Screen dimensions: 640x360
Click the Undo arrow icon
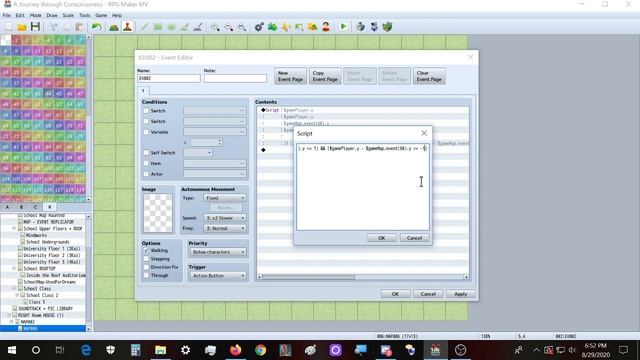[x=96, y=27]
